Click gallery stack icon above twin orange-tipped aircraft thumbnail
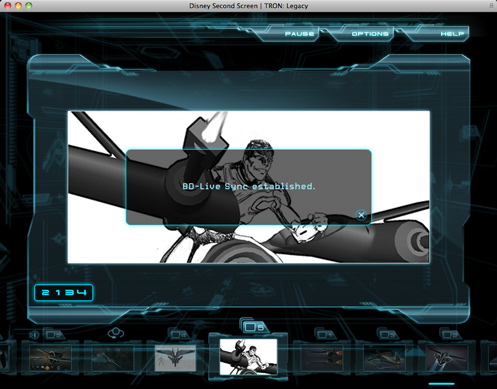497x389 pixels. click(x=324, y=334)
